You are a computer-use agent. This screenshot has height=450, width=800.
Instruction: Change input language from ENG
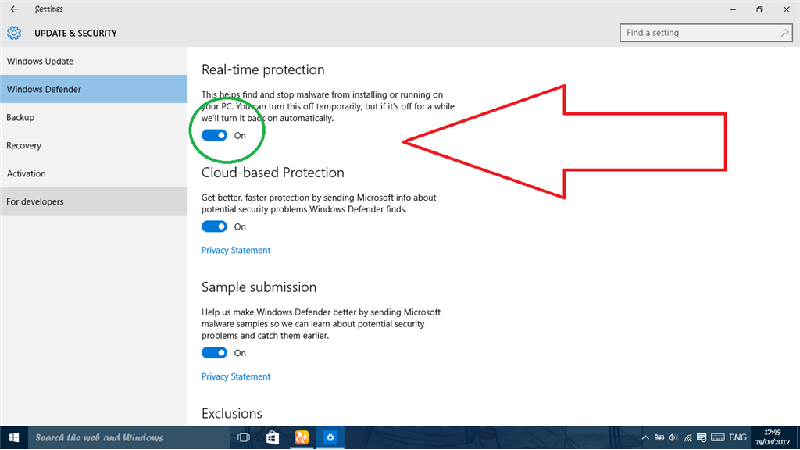click(x=738, y=437)
